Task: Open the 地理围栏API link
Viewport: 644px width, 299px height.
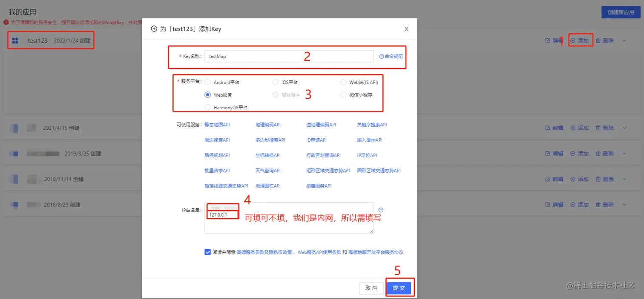Action: pos(268,186)
